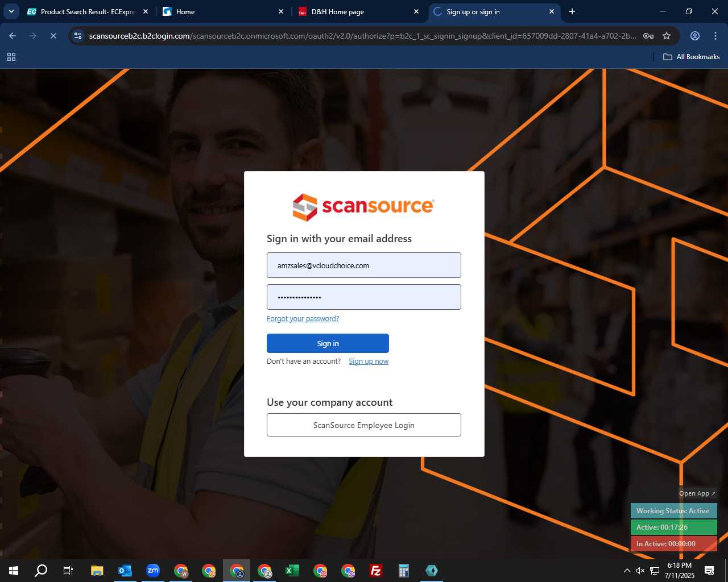This screenshot has width=728, height=582.
Task: Click the Show desktop sliver at the taskbar's right end
Action: click(726, 571)
